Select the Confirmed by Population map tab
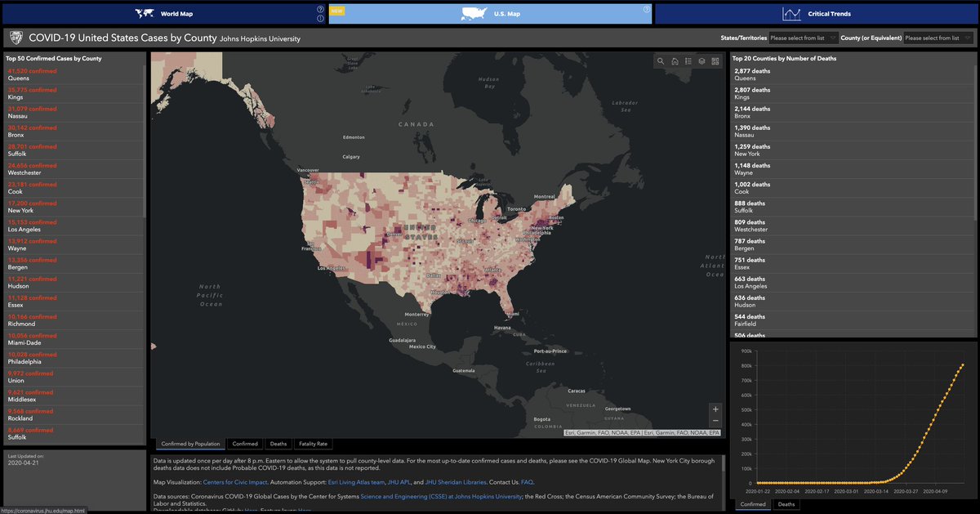Image resolution: width=980 pixels, height=514 pixels. click(190, 444)
